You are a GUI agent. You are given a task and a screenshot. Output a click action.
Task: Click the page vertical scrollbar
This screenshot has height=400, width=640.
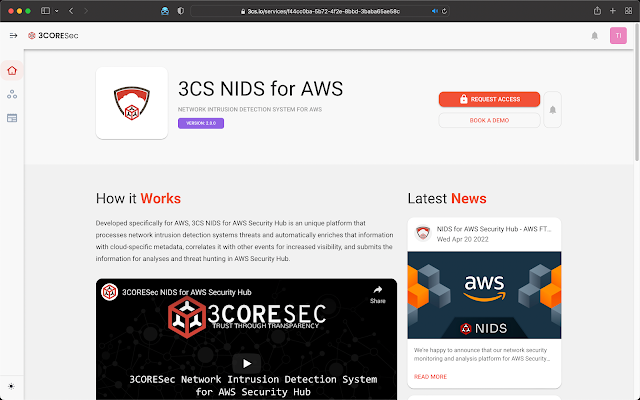637,94
